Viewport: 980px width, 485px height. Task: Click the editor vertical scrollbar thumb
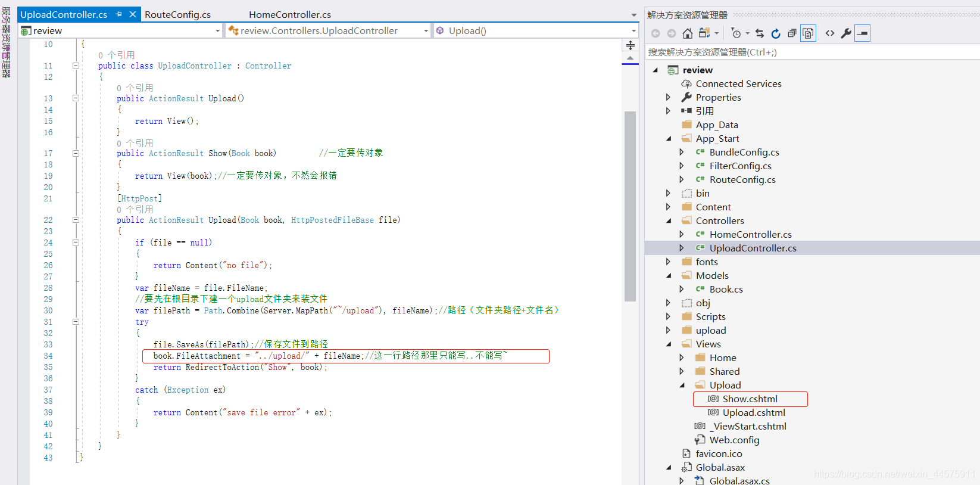[x=631, y=206]
